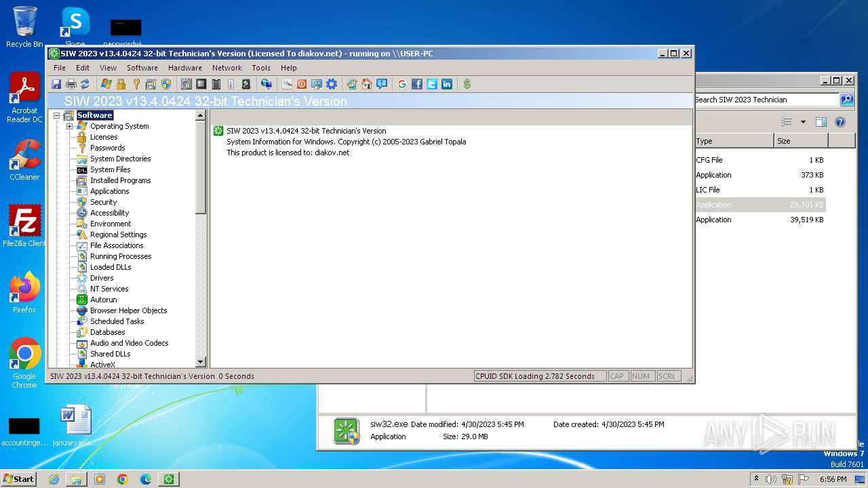
Task: Click the house home page toolbar icon
Action: coord(367,84)
